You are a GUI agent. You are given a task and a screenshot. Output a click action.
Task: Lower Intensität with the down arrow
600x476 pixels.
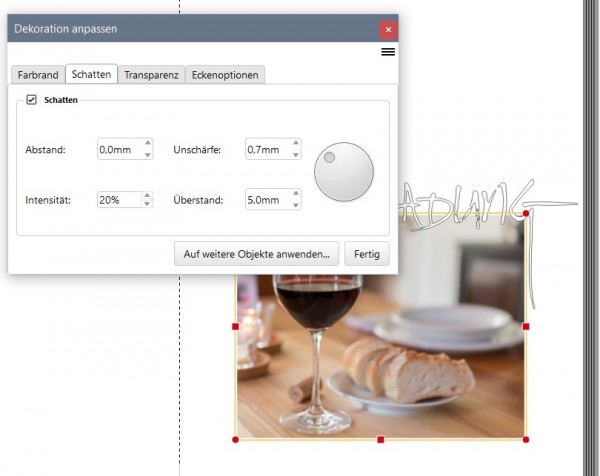[147, 204]
